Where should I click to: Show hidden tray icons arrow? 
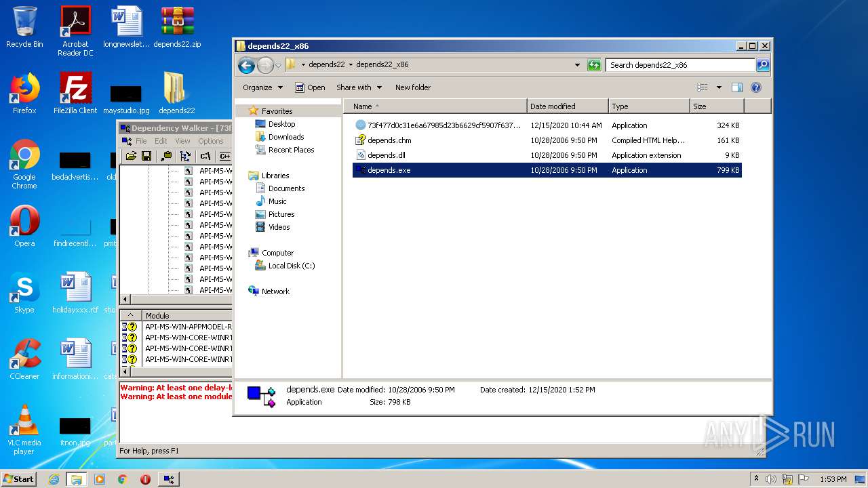coord(756,479)
